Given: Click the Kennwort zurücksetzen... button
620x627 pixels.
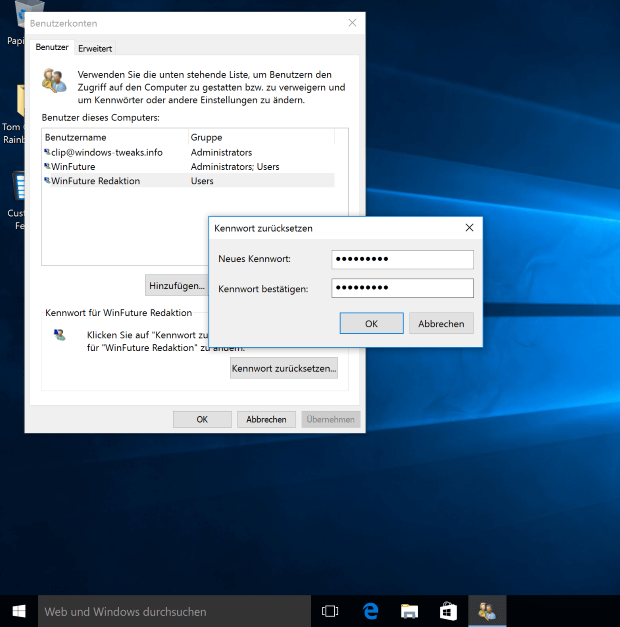Looking at the screenshot, I should [284, 368].
